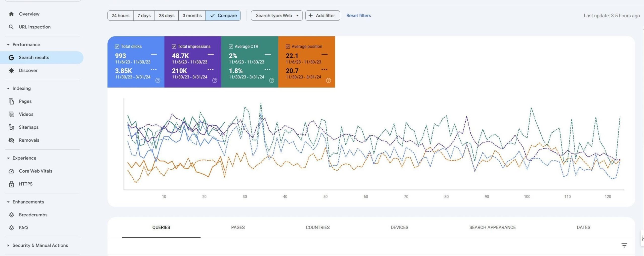Viewport: 644px width, 256px height.
Task: Click the HTTPS padlock icon
Action: pos(11,184)
